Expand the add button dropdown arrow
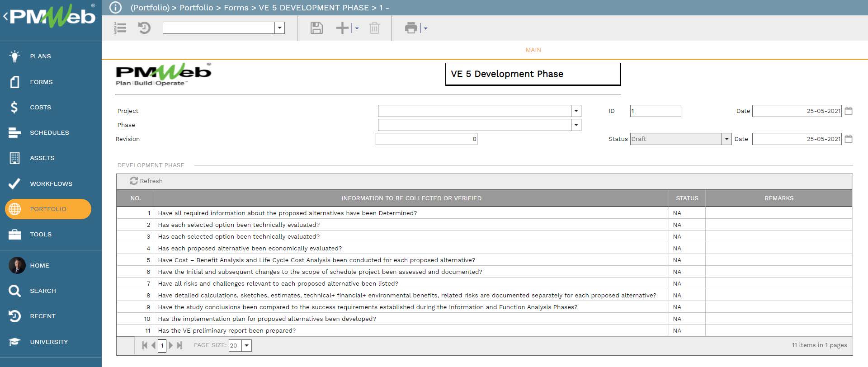 (357, 28)
